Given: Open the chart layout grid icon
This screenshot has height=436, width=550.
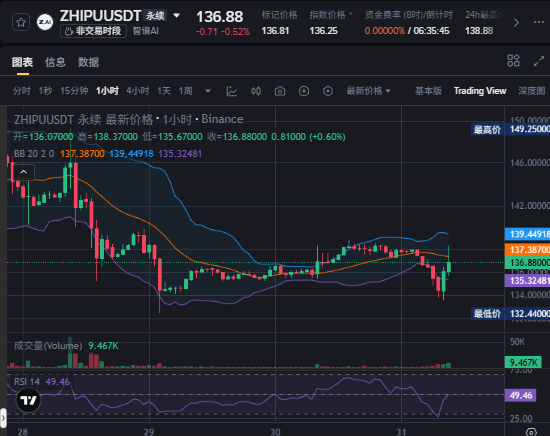Looking at the screenshot, I should coord(513,61).
